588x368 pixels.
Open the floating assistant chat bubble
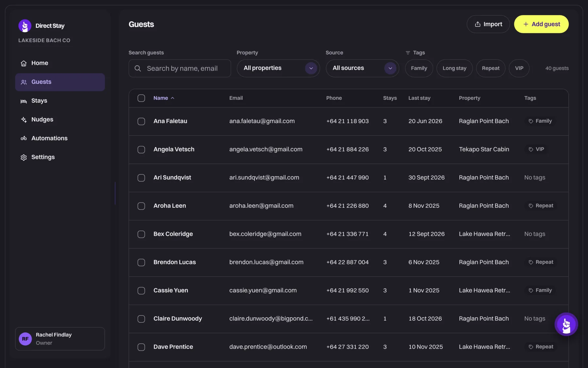pos(566,324)
